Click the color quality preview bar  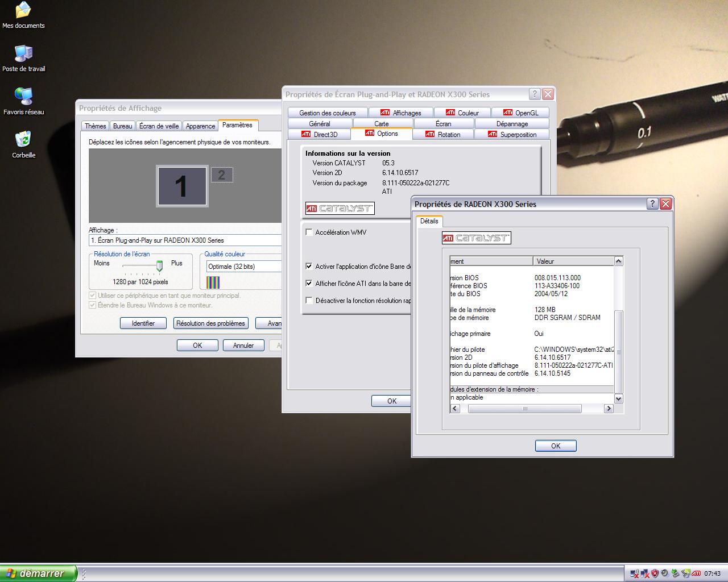[x=213, y=282]
